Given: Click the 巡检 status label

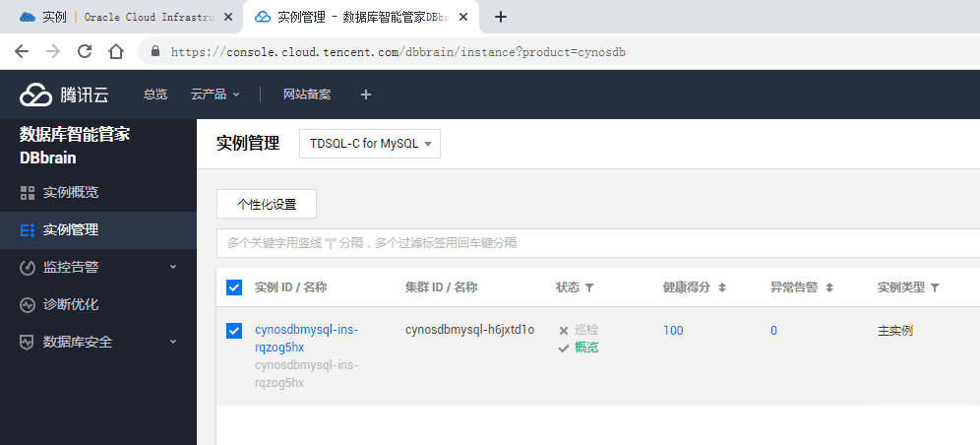Looking at the screenshot, I should pos(586,330).
